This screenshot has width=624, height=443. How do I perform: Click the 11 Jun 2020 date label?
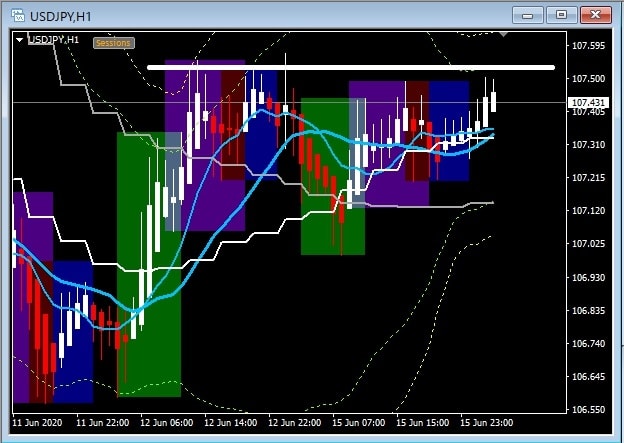tap(37, 423)
